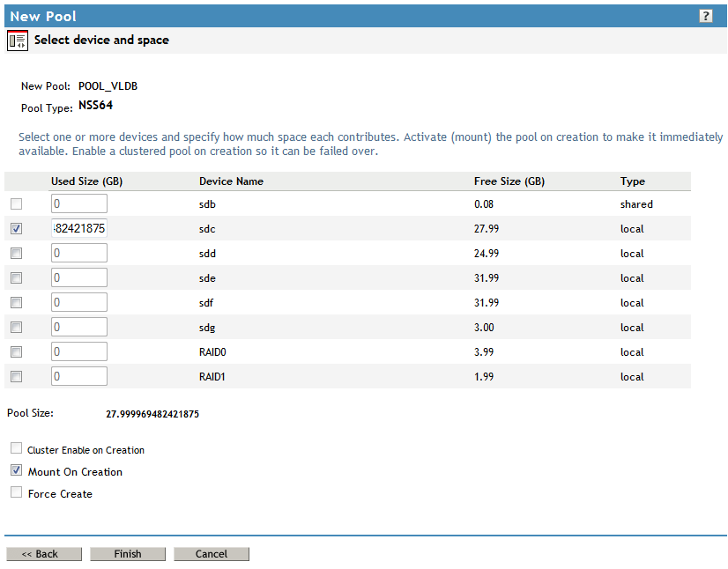Click the pool type NSS64
The image size is (728, 569).
[96, 106]
